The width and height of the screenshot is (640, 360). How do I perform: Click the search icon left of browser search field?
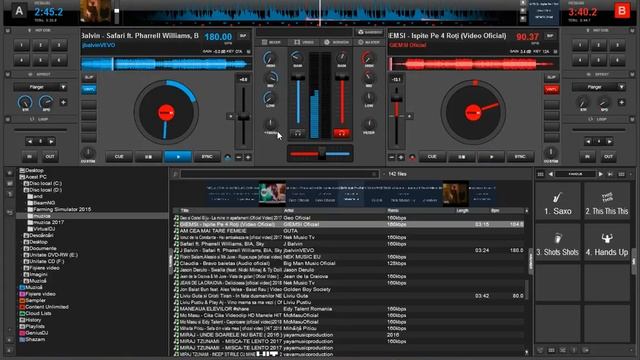176,174
